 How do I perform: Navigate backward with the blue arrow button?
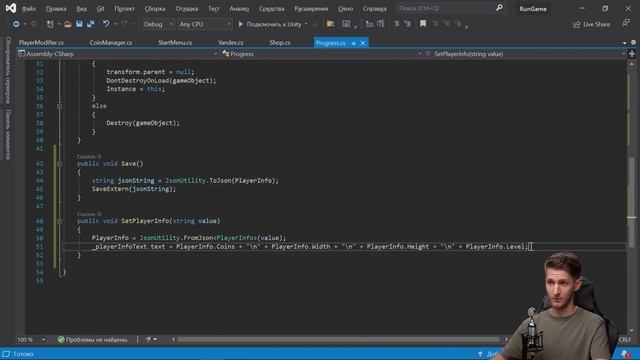[x=16, y=24]
